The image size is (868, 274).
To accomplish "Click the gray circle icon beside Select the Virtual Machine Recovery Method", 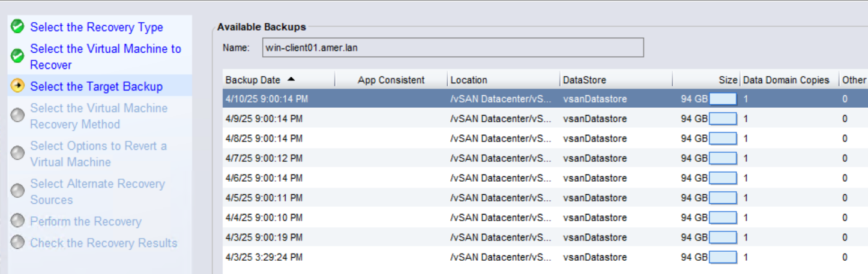I will click(17, 116).
